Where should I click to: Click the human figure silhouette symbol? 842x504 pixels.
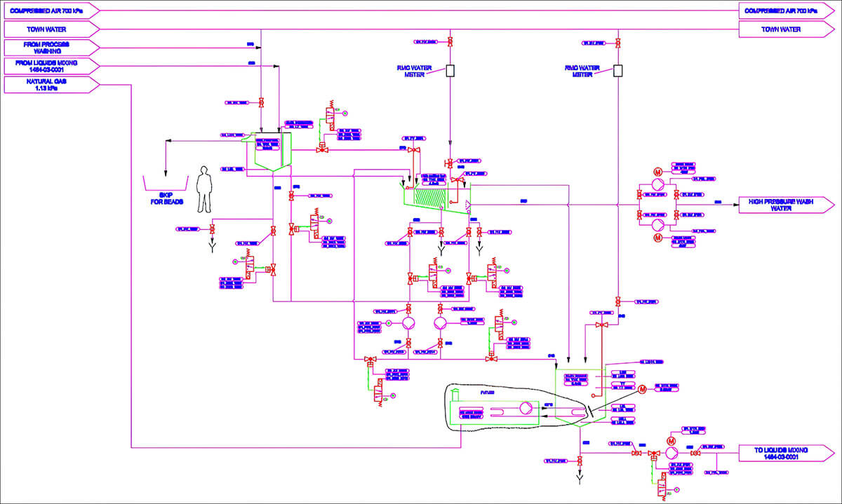point(204,189)
